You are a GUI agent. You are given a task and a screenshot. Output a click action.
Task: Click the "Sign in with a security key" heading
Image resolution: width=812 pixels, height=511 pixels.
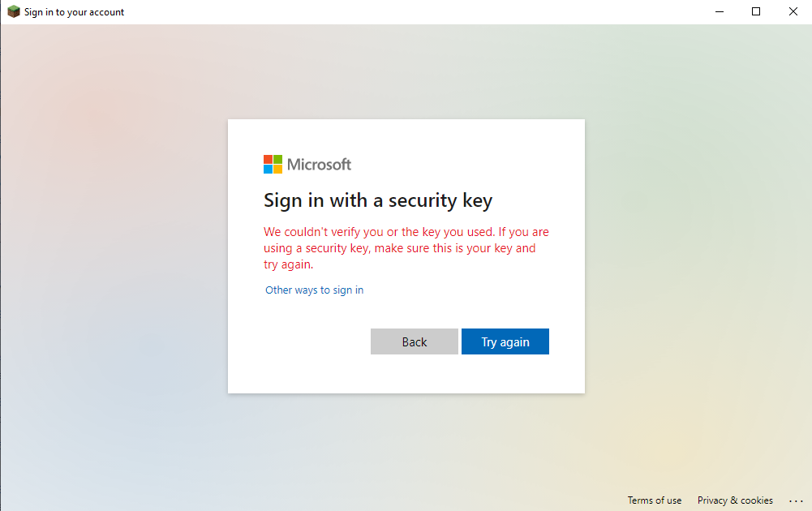point(378,200)
